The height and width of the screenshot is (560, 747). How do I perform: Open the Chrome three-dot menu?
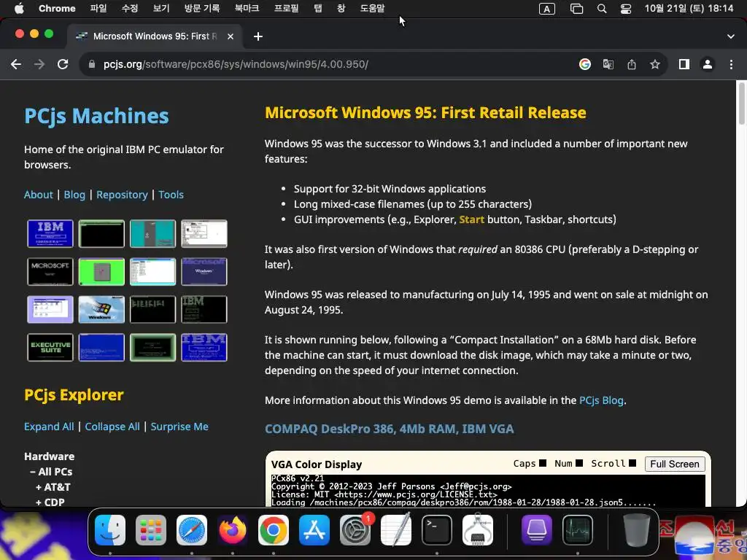click(x=731, y=64)
